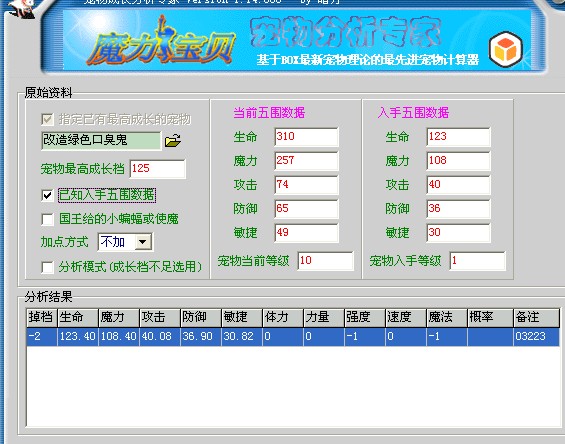Image resolution: width=565 pixels, height=444 pixels.
Task: Click current 敏捷 field showing 49
Action: (306, 233)
